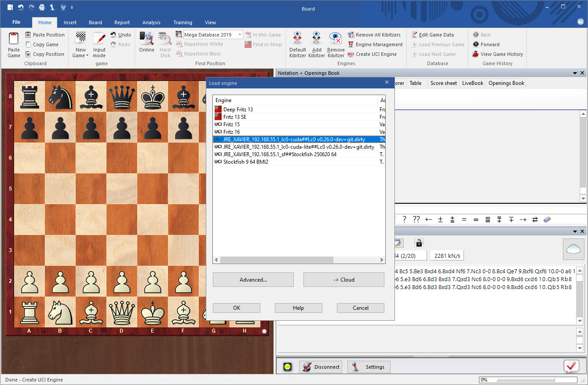Image resolution: width=588 pixels, height=385 pixels.
Task: Expand the New Game dropdown arrow
Action: tap(87, 56)
